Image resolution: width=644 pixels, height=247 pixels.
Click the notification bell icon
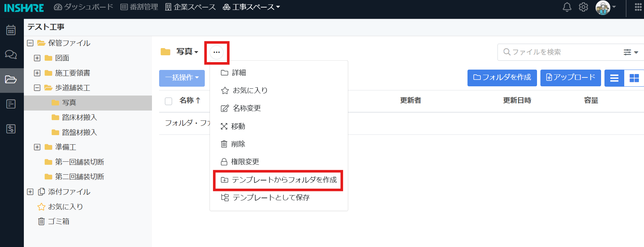567,7
